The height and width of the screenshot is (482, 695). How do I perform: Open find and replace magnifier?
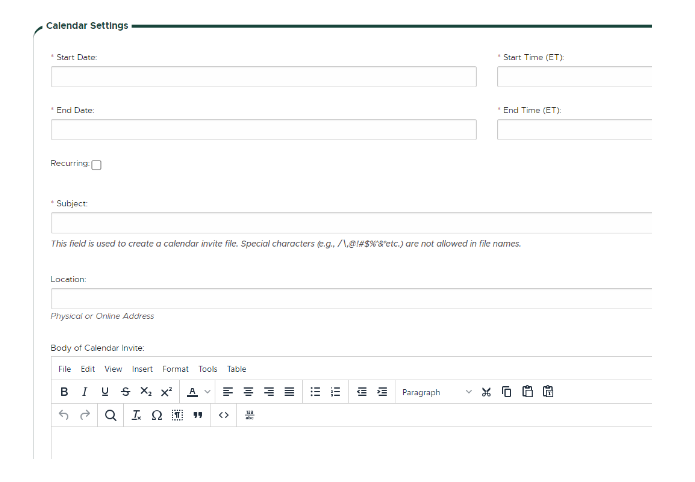point(111,415)
